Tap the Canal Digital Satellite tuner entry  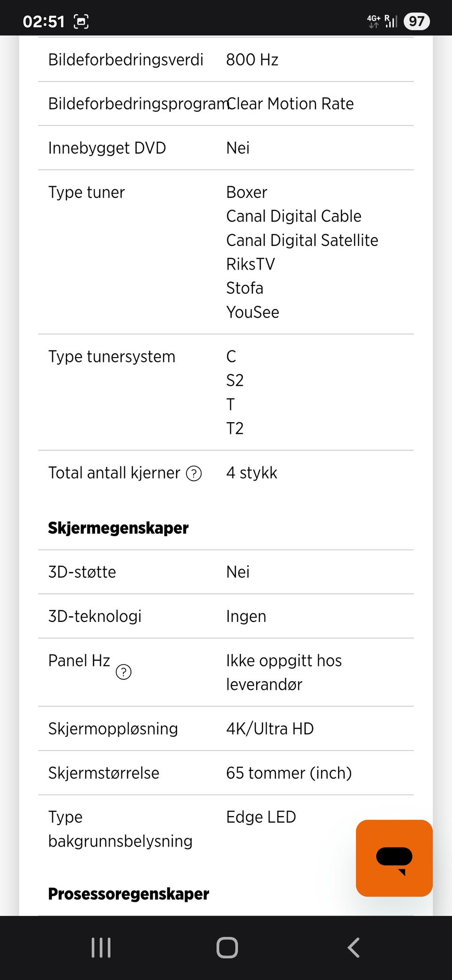coord(302,240)
